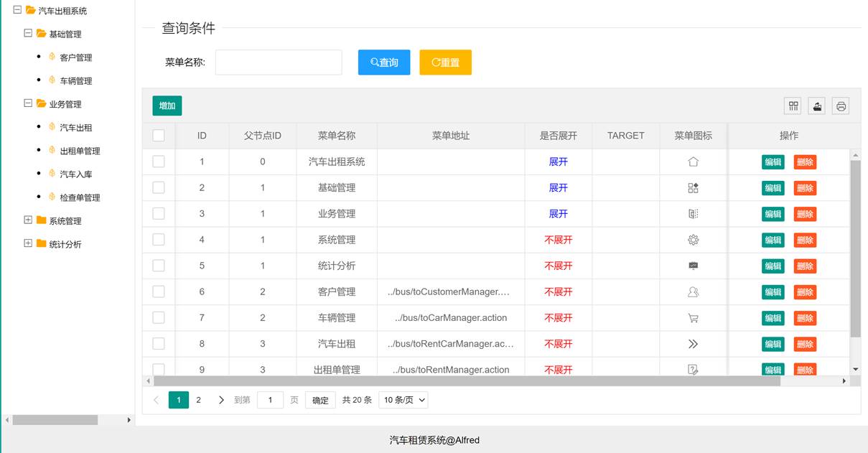This screenshot has width=868, height=453.
Task: Expand the 统计分析 tree node
Action: (x=28, y=243)
